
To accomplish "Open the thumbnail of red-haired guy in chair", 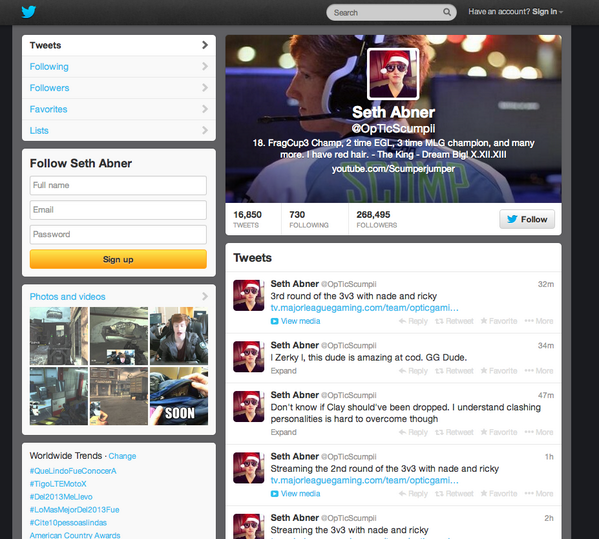I will (x=179, y=336).
